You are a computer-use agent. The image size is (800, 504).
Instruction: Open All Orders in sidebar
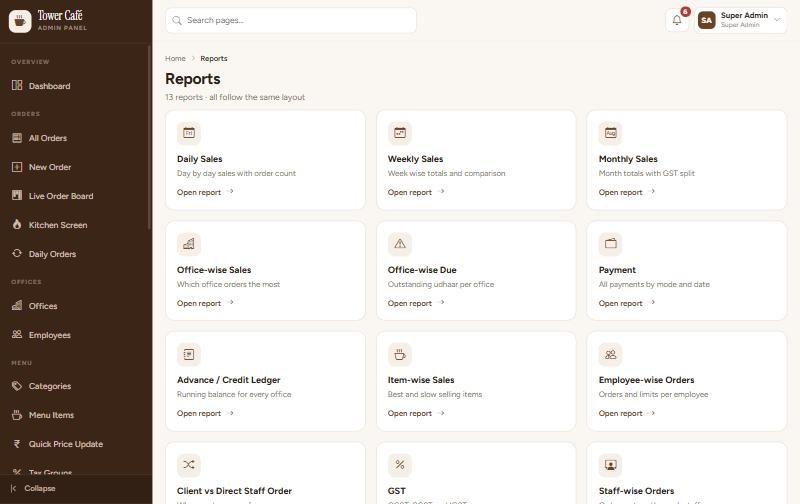point(75,138)
